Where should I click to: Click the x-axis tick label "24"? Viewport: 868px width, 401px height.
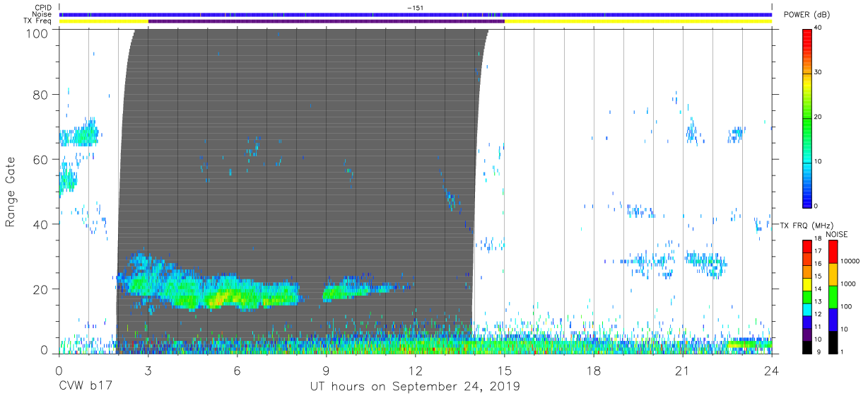(771, 370)
